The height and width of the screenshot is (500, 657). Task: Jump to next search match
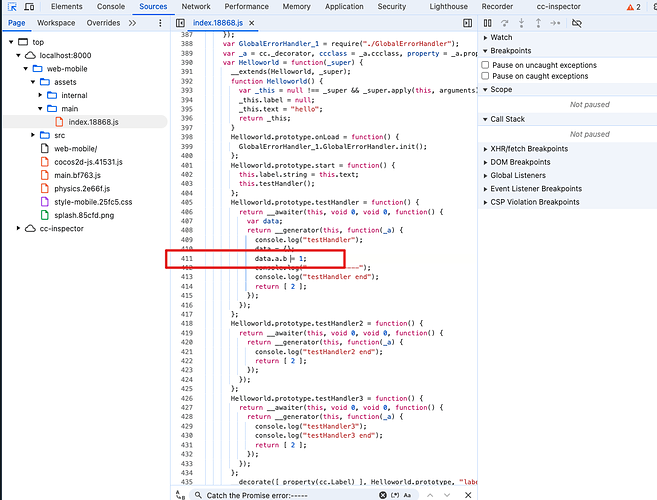click(447, 495)
